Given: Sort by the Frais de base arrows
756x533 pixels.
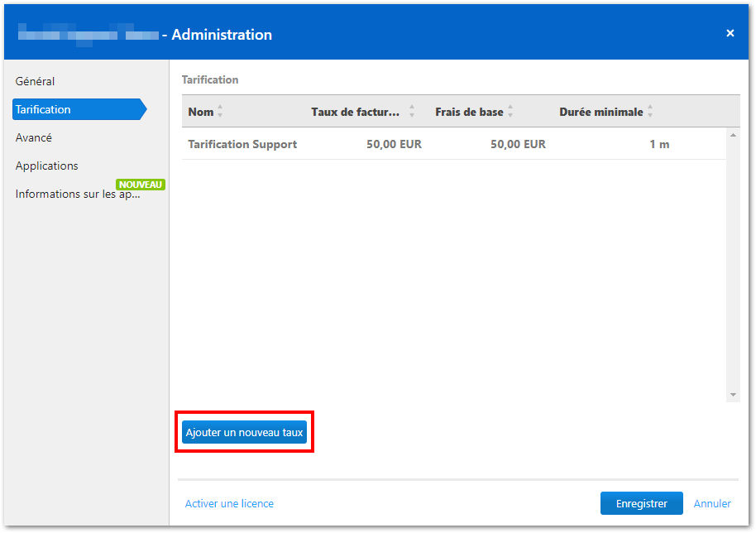Looking at the screenshot, I should [510, 112].
